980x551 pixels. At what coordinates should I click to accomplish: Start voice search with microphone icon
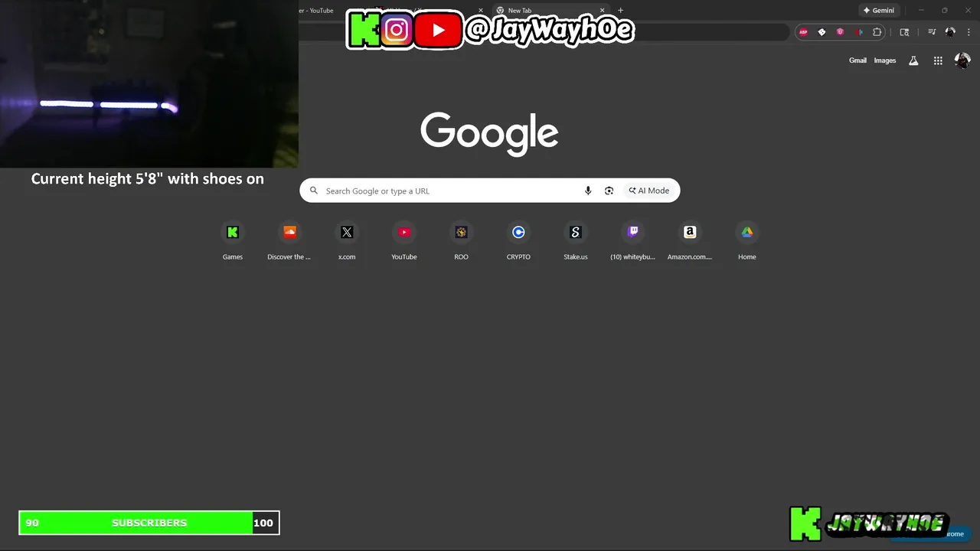click(588, 191)
